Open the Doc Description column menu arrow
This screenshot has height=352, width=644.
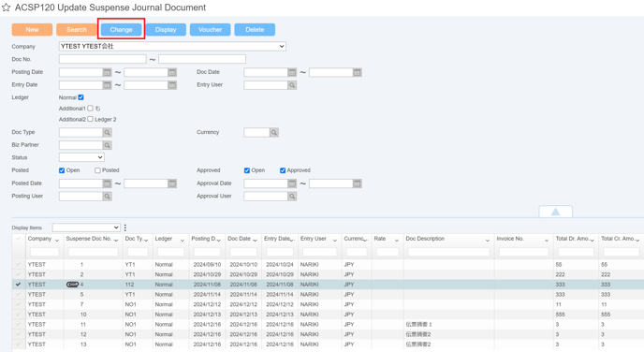tap(488, 240)
